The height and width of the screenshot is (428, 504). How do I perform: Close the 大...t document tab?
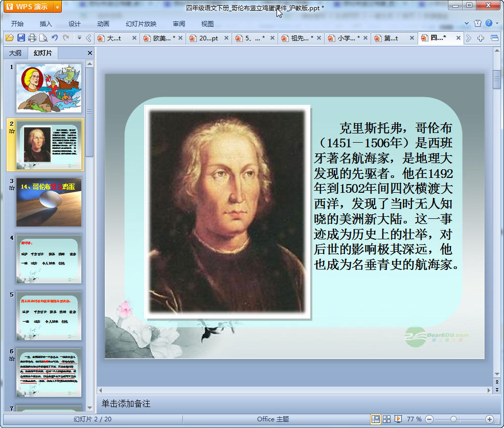[134, 38]
